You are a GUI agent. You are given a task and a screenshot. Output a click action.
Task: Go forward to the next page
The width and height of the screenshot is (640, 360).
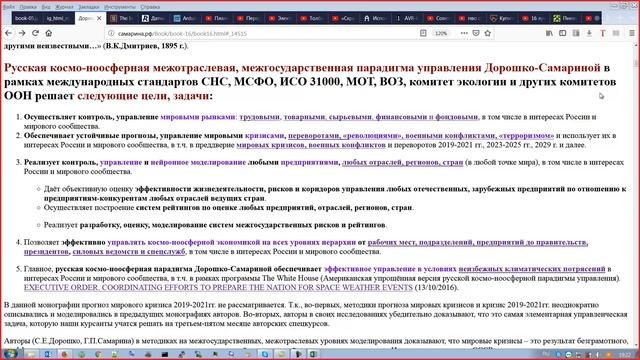22,33
